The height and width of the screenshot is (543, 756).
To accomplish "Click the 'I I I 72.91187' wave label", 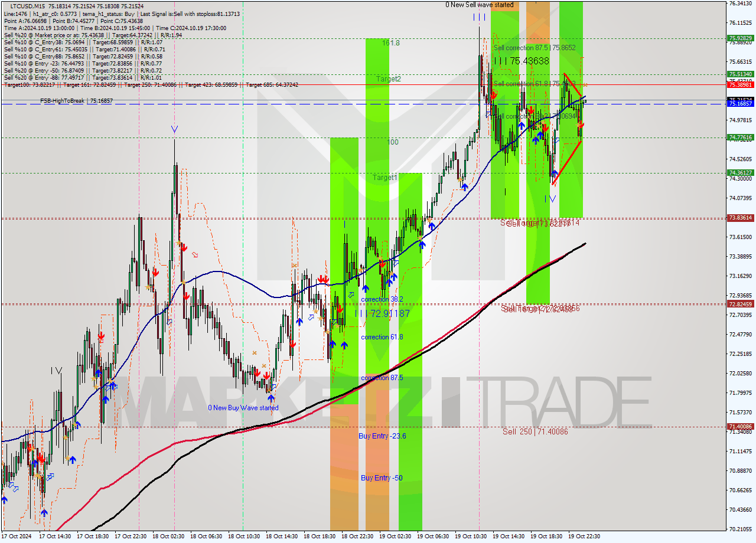I will point(382,313).
